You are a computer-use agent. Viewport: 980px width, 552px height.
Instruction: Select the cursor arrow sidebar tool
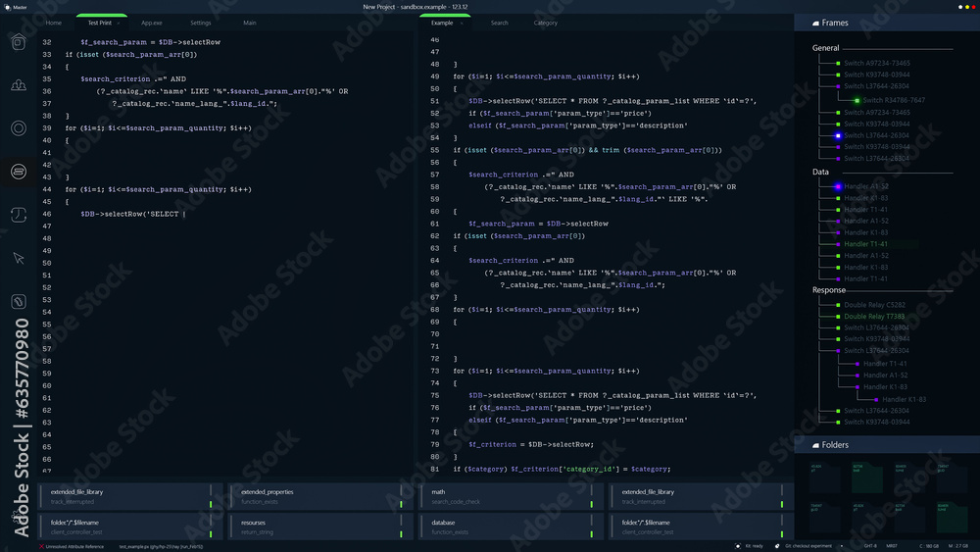coord(19,258)
